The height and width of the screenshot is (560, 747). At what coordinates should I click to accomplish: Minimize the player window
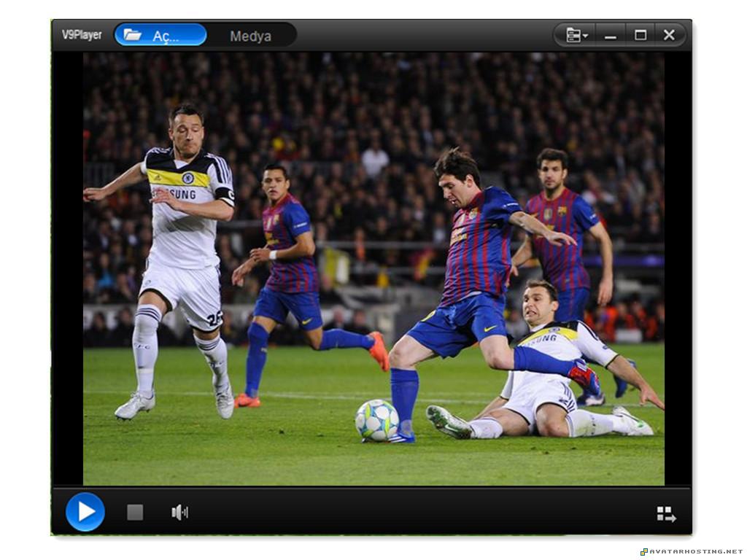pyautogui.click(x=611, y=34)
